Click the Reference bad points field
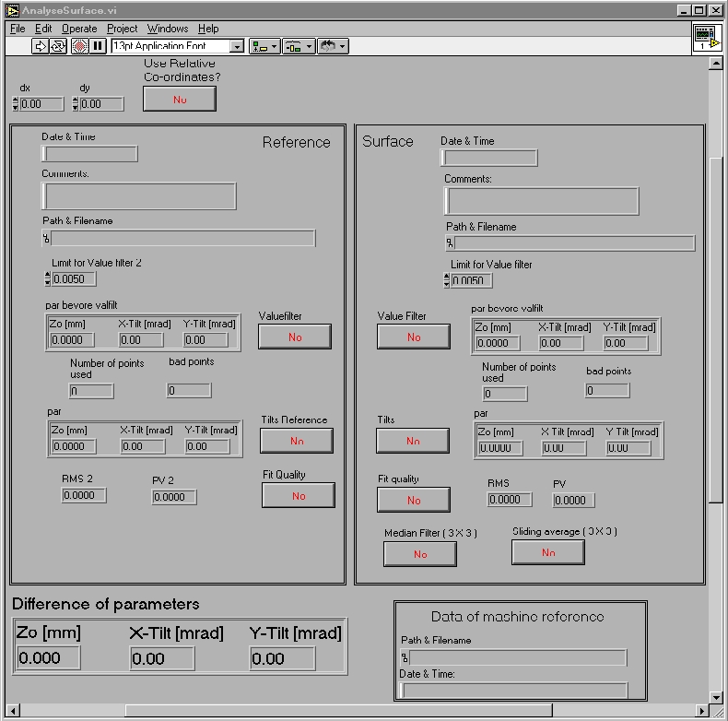Image resolution: width=728 pixels, height=721 pixels. pyautogui.click(x=189, y=391)
